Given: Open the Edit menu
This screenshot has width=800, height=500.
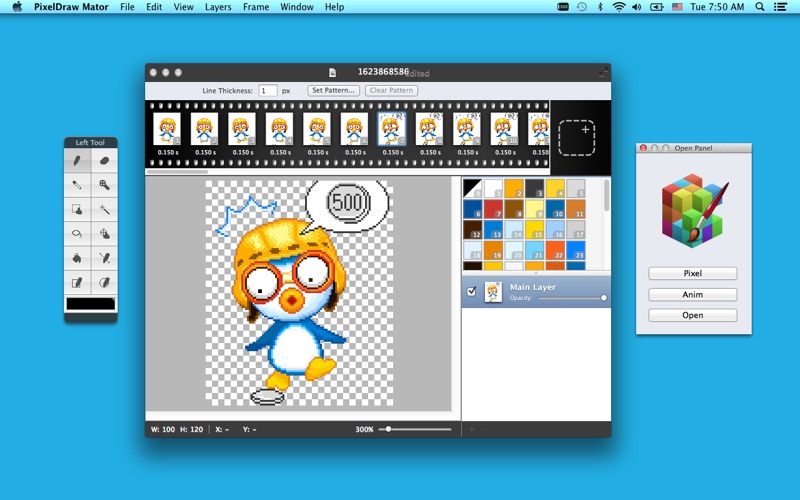Looking at the screenshot, I should click(154, 7).
